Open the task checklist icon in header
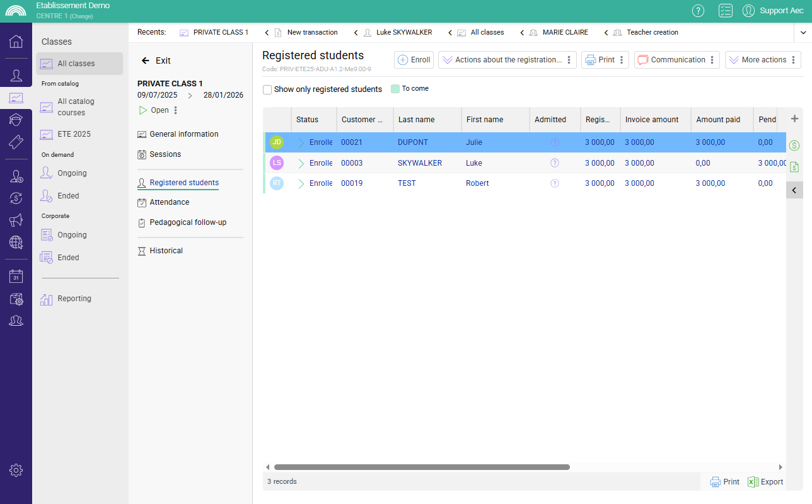812x504 pixels. point(725,11)
